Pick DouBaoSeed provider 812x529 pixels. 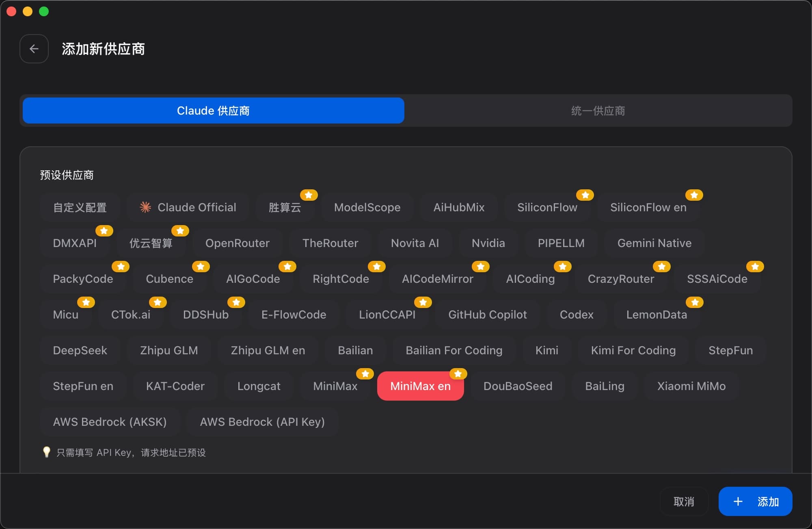tap(518, 386)
